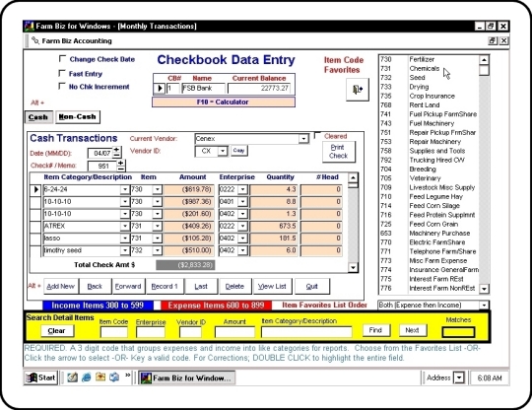The width and height of the screenshot is (532, 410).
Task: Click the Check# / Memo stepper arrows
Action: click(x=121, y=166)
